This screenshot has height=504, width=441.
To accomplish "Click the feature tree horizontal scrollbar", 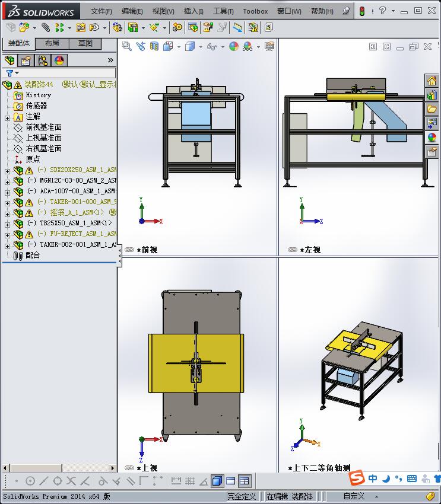I will (59, 468).
